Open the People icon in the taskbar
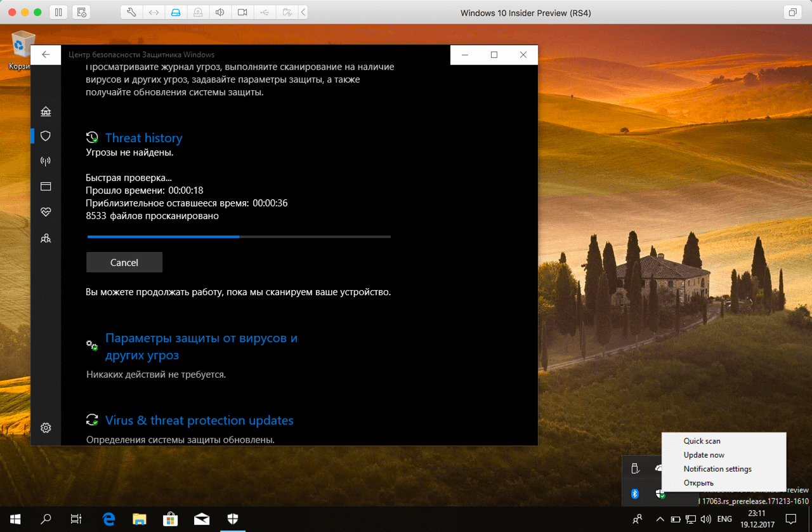812x532 pixels. [x=638, y=519]
